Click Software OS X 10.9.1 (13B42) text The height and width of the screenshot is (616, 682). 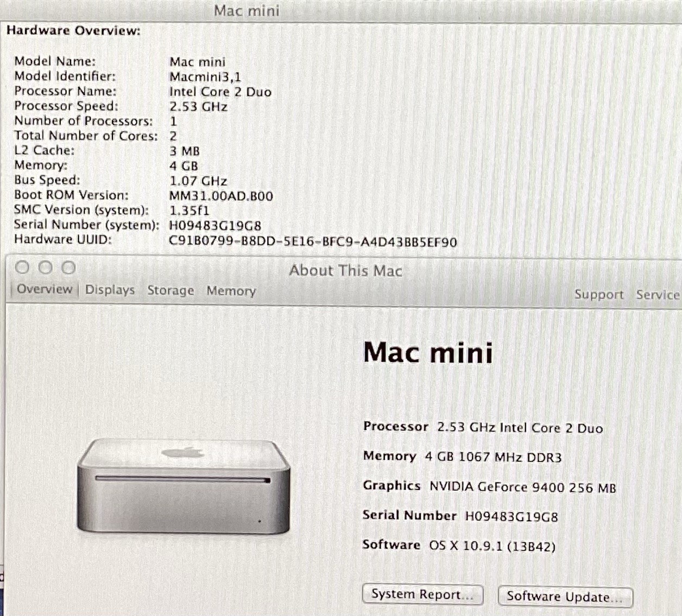pos(459,545)
